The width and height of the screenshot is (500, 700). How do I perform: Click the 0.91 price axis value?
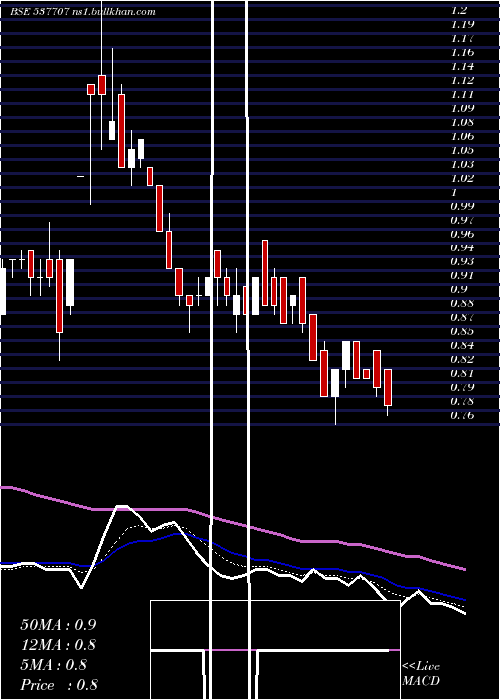coord(462,275)
